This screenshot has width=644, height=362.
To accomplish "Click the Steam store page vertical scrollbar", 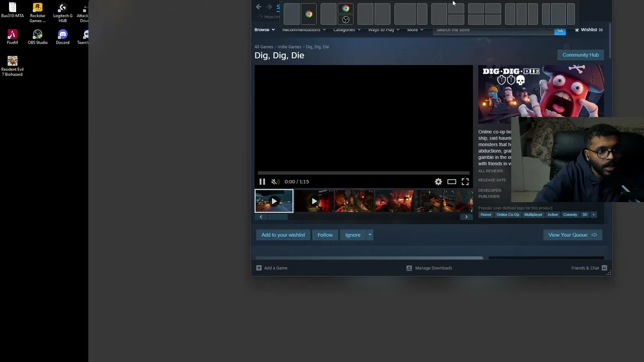I will (609, 40).
